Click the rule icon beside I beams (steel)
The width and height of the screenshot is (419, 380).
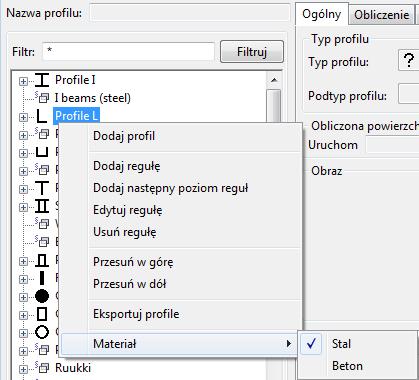[x=42, y=97]
